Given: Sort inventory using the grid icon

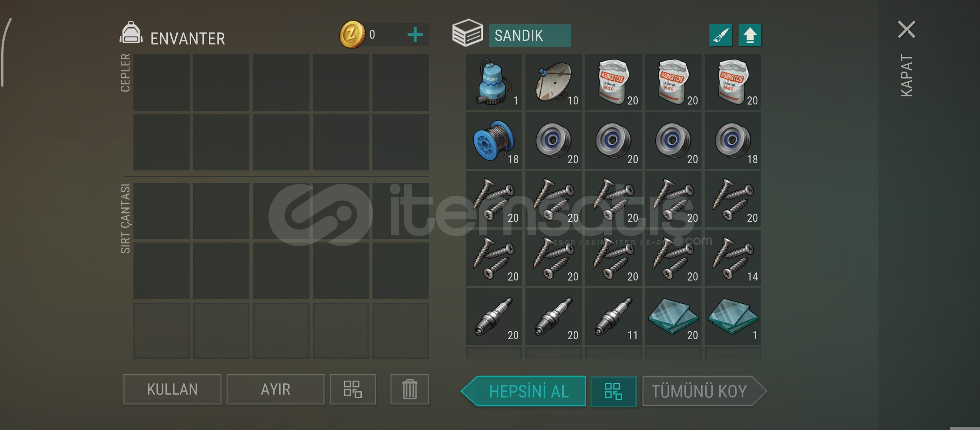Looking at the screenshot, I should [x=353, y=389].
